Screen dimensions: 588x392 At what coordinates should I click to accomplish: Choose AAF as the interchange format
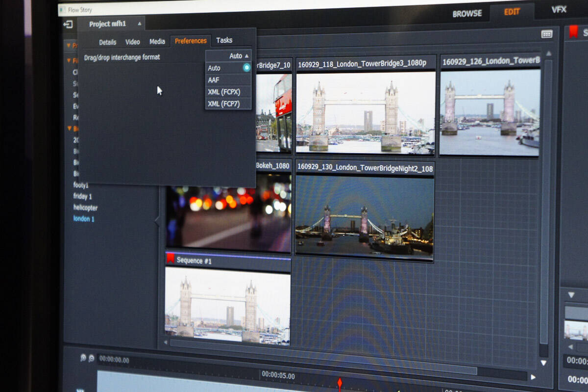tap(228, 80)
